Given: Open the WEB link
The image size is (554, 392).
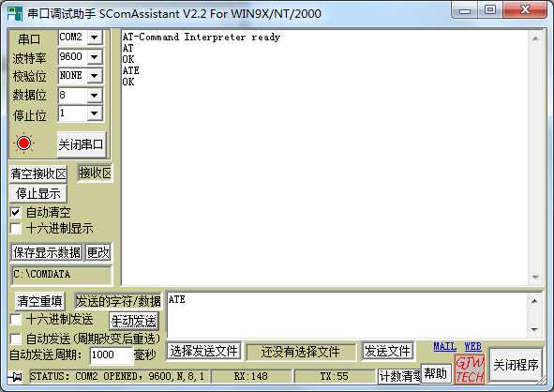Looking at the screenshot, I should (x=473, y=347).
